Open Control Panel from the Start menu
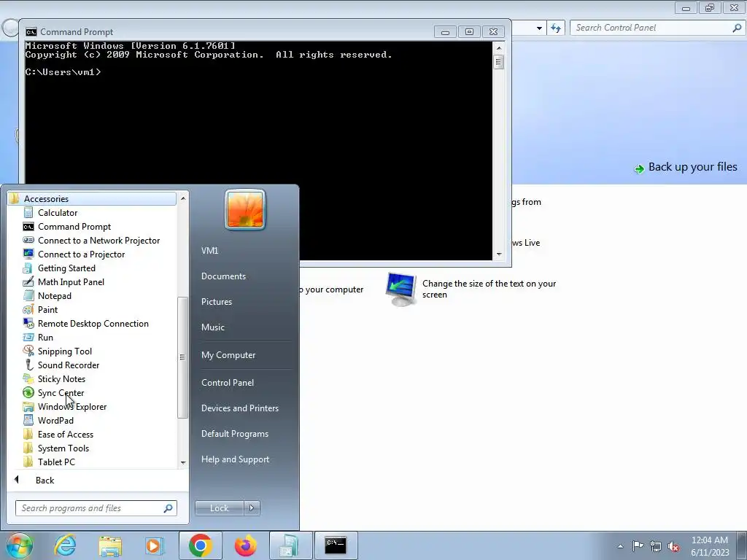Screen dimensions: 747x560 click(x=228, y=382)
